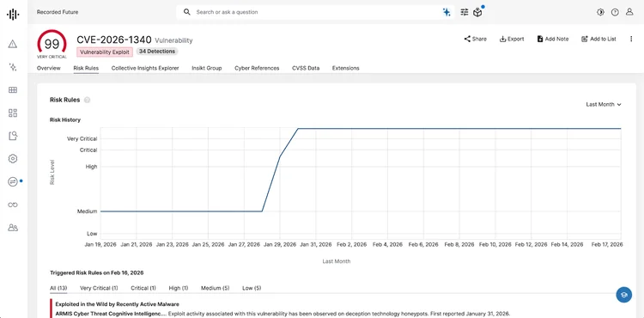Expand the Last Month time range dropdown
This screenshot has width=644, height=318.
tap(604, 104)
